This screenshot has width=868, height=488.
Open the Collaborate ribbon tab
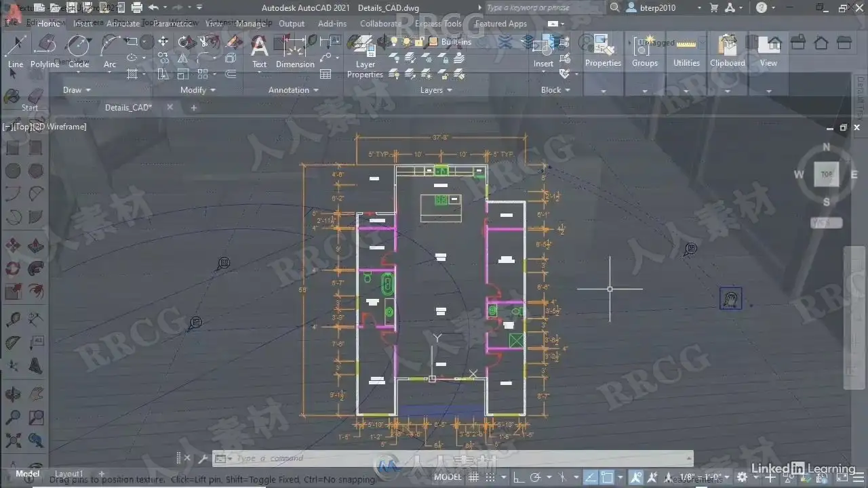click(380, 23)
